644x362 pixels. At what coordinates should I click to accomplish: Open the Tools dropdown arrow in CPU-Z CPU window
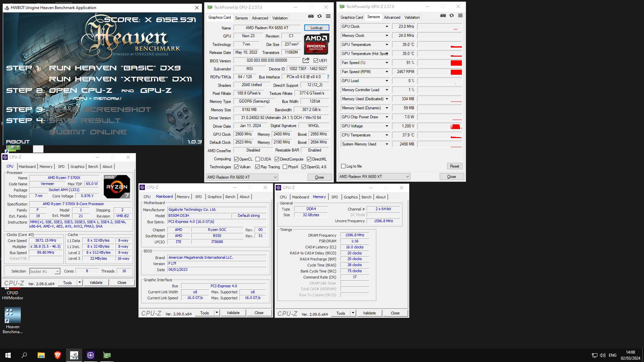tap(79, 283)
